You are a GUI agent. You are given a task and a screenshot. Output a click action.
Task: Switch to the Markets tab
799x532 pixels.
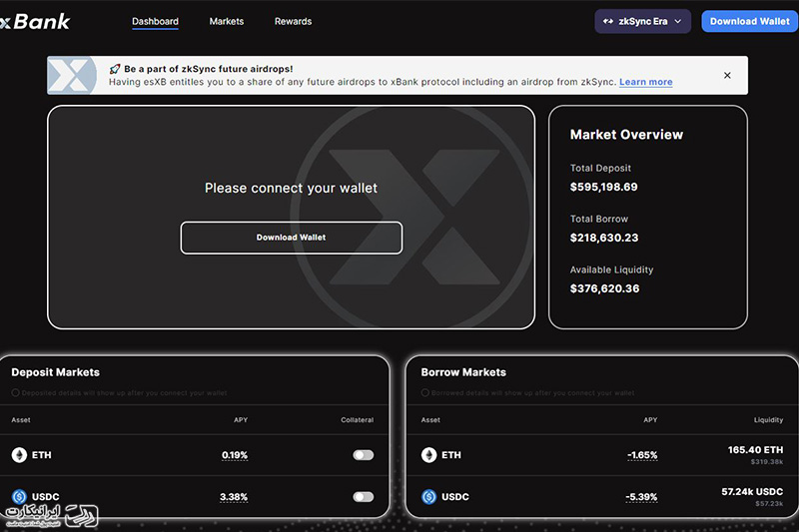227,21
